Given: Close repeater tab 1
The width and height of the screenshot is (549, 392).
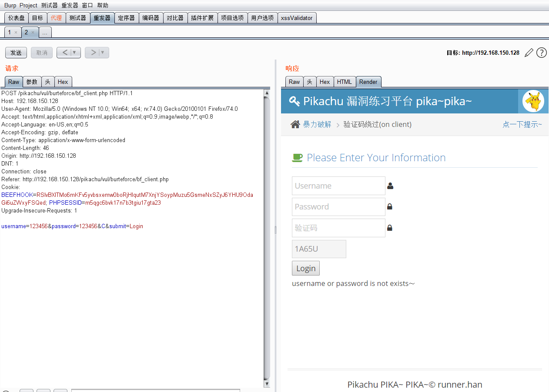Looking at the screenshot, I should tap(16, 33).
